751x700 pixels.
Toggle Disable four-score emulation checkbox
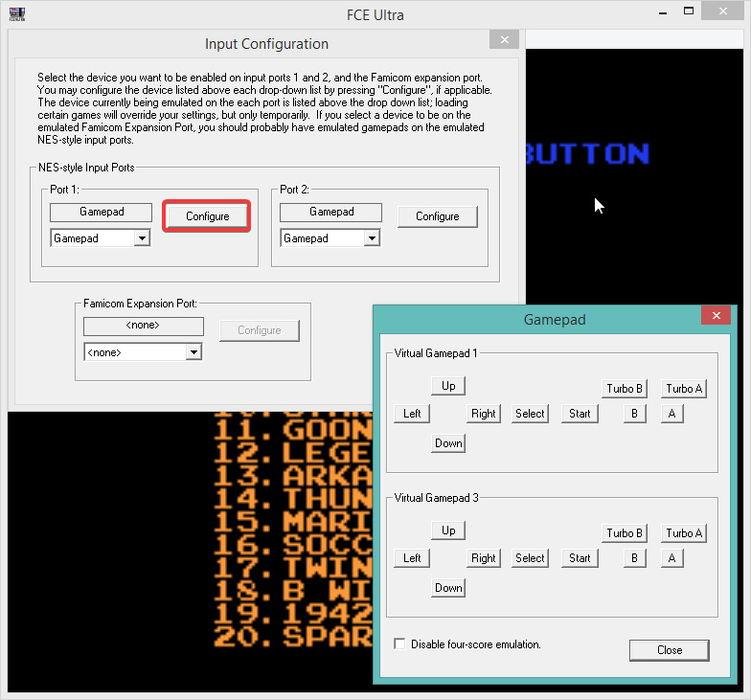click(399, 644)
